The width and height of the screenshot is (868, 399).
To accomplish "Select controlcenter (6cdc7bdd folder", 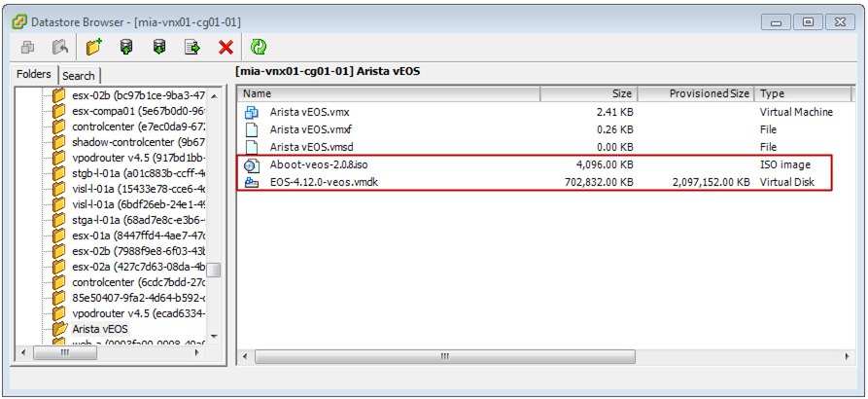I will [x=139, y=282].
